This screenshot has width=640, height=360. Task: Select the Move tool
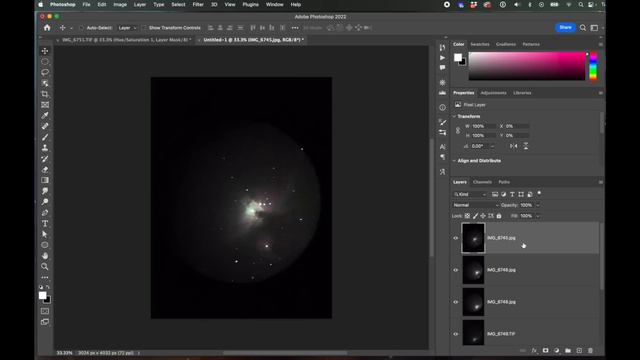click(45, 51)
